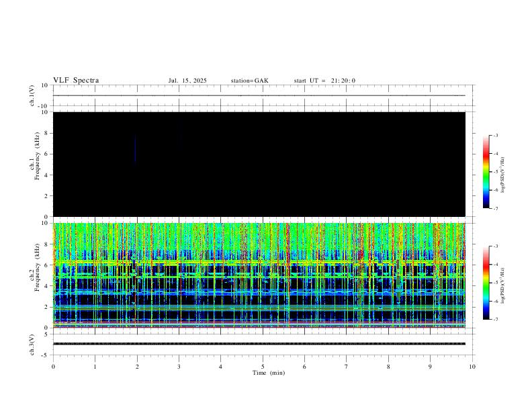Click the ch.1 "Frequency (kHz)" axis label
The image size is (532, 411).
[37, 156]
